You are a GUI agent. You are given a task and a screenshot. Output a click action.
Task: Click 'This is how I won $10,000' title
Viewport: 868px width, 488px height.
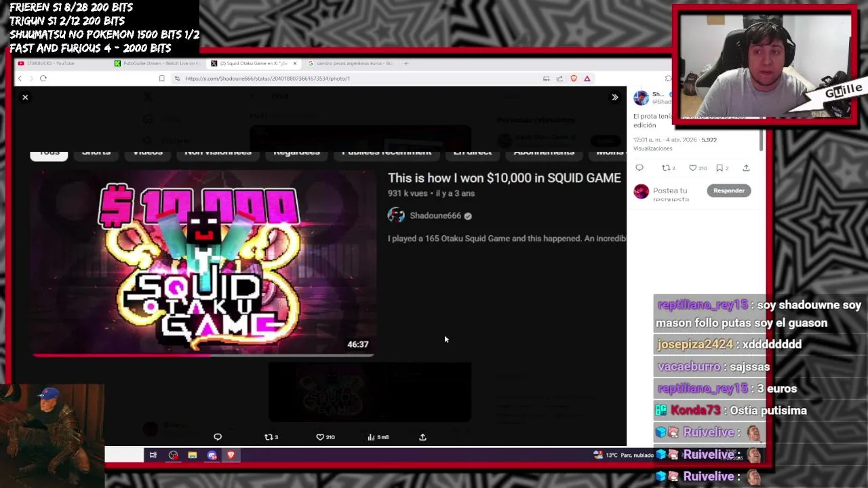(504, 178)
